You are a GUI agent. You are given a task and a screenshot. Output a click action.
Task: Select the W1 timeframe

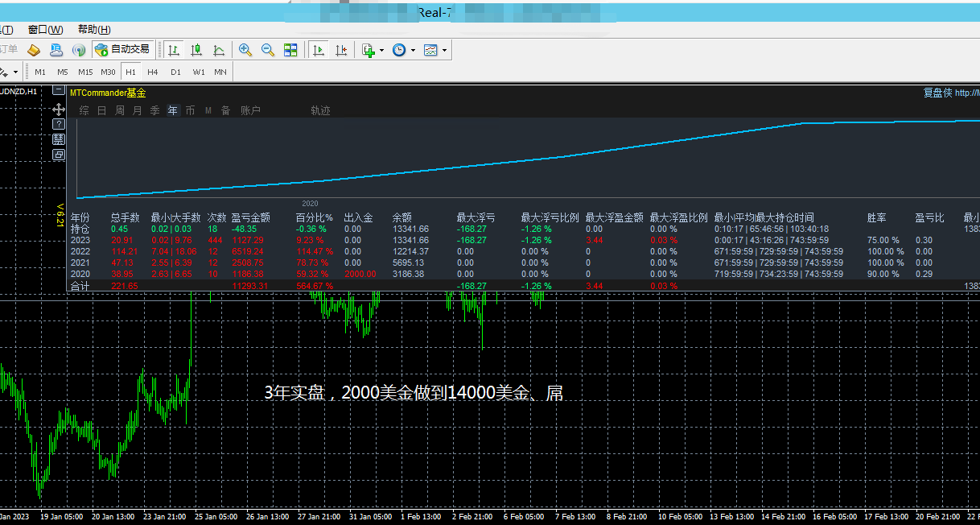[199, 72]
